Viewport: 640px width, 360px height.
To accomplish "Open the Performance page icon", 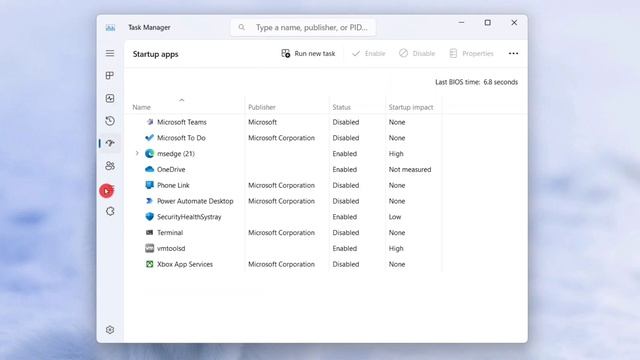I will (x=110, y=98).
